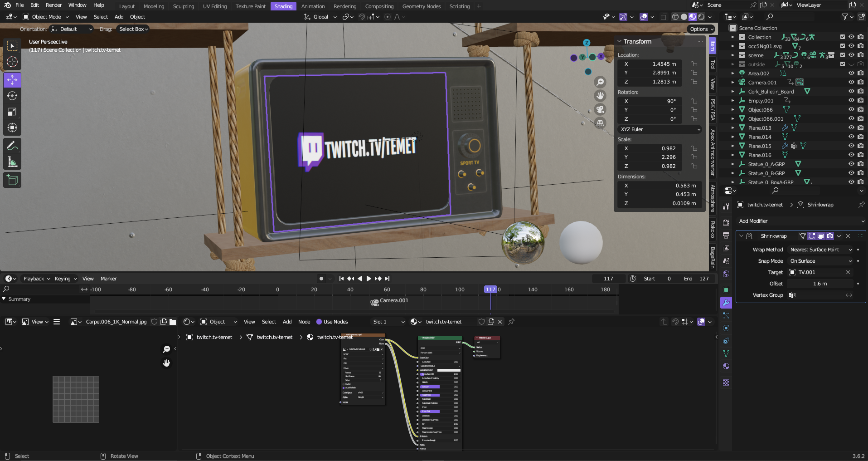Toggle visibility of Cork_Bulletin_Board
Image resolution: width=868 pixels, height=461 pixels.
[851, 91]
